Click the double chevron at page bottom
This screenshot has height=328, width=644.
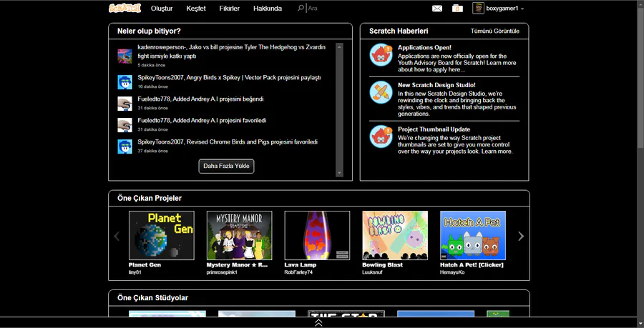[318, 323]
